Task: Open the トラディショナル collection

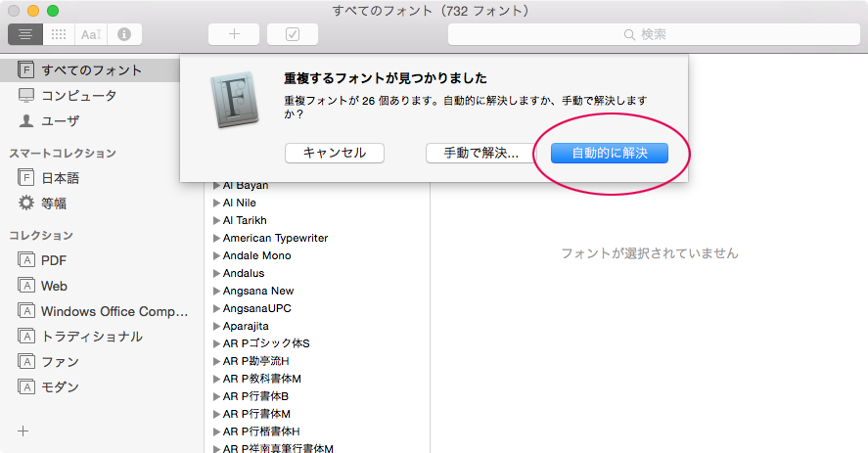Action: coord(92,337)
